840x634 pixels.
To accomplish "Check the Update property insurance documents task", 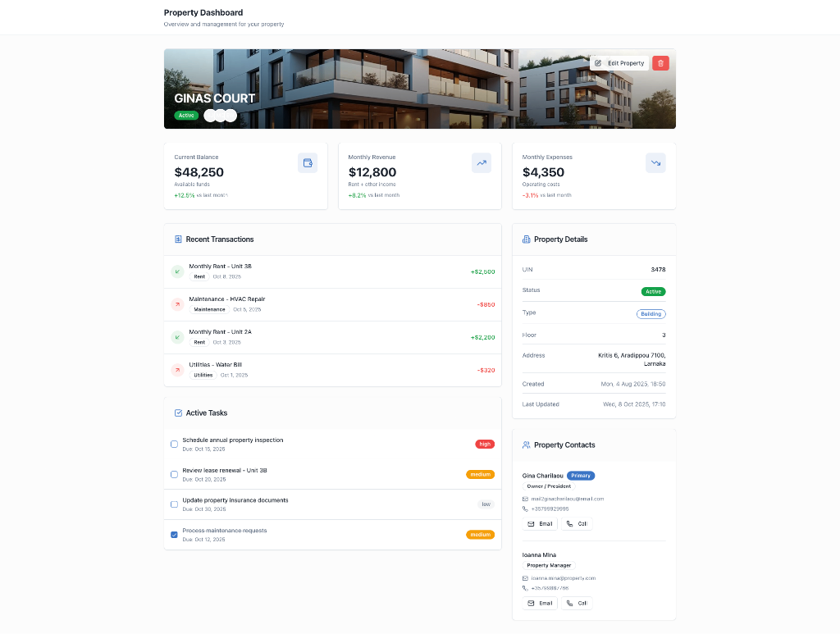I will 174,504.
